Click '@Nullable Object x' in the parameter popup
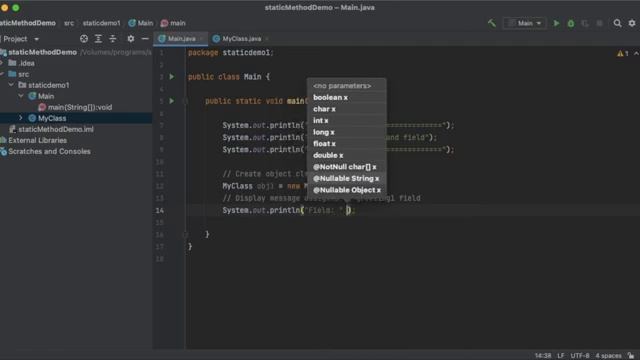This screenshot has width=640, height=360. click(347, 190)
